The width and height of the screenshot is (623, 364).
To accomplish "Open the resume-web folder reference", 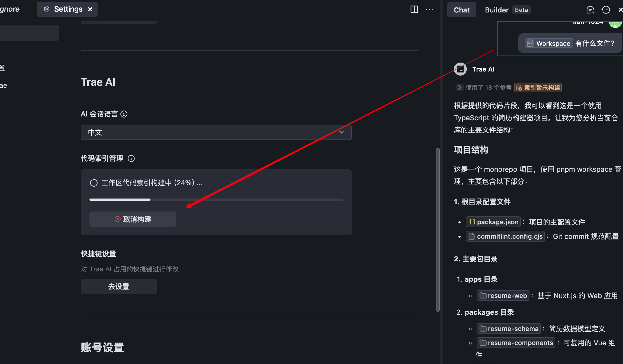I will (x=503, y=295).
